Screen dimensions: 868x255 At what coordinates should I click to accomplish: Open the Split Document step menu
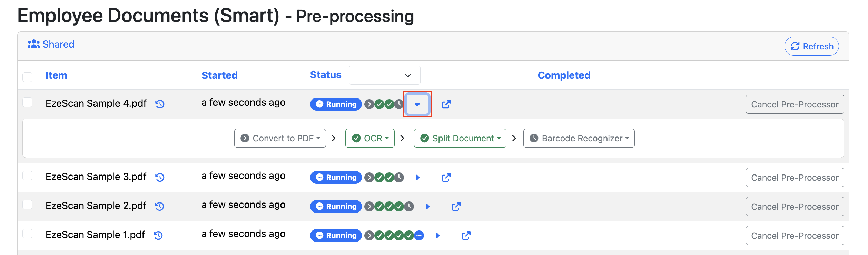click(460, 138)
